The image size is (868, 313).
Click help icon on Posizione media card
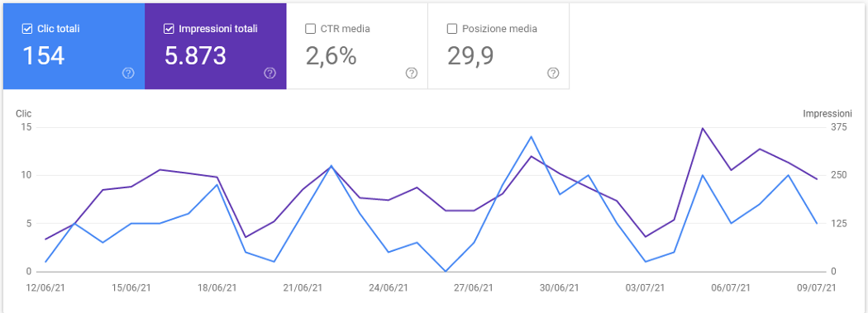point(553,73)
